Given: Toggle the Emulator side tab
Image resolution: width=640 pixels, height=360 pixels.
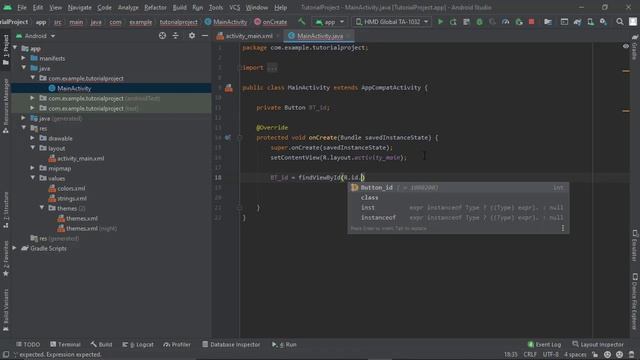Looking at the screenshot, I should (635, 246).
